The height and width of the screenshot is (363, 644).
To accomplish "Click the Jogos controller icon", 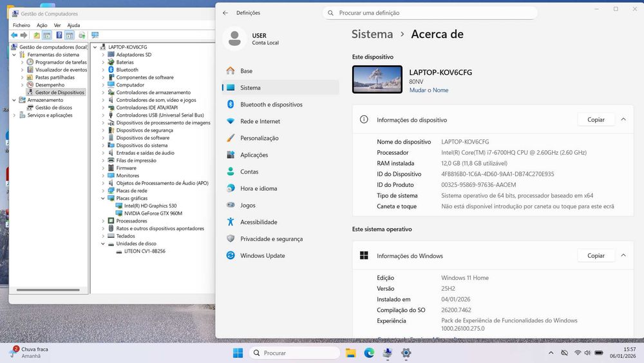I will coord(231,205).
